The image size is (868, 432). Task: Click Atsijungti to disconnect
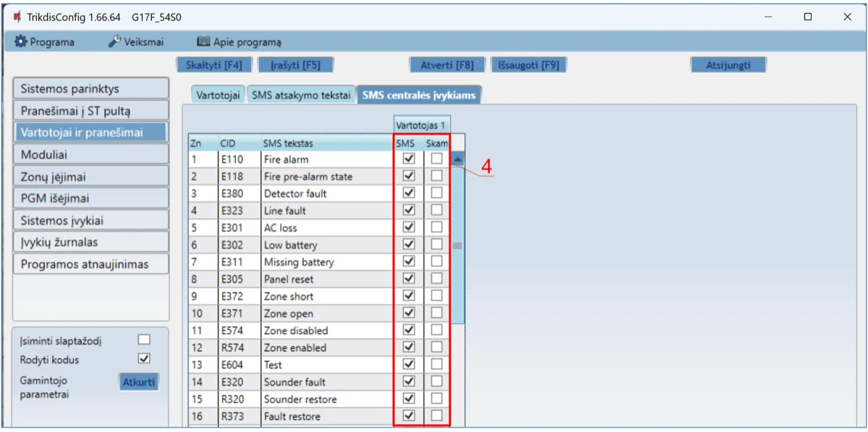[728, 64]
